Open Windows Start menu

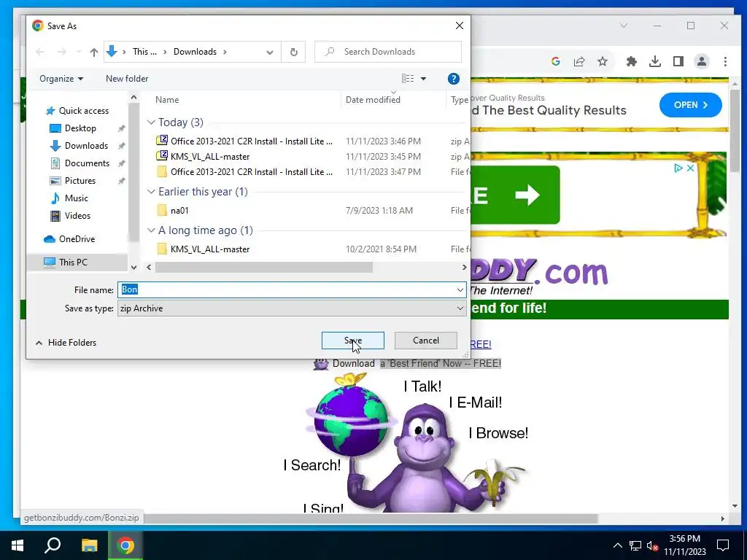tap(18, 545)
